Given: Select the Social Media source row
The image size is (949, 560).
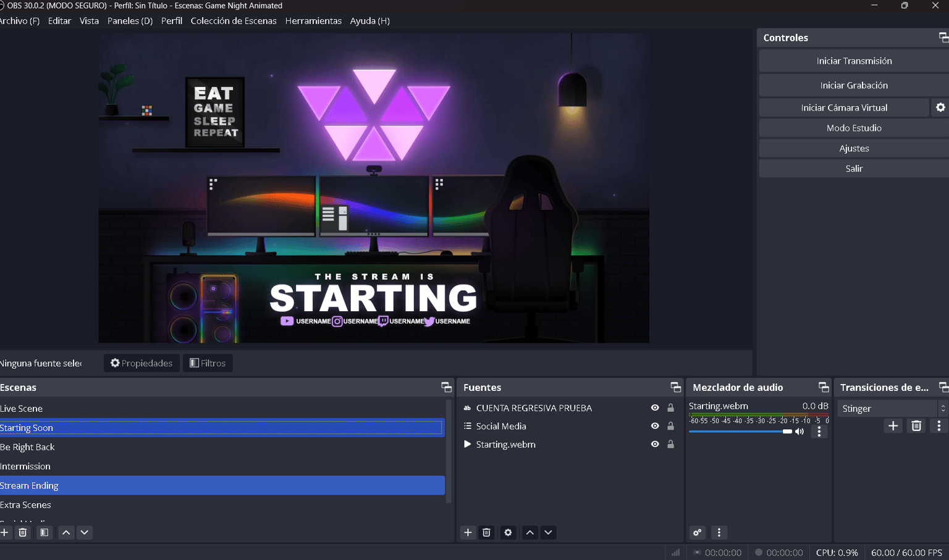Looking at the screenshot, I should tap(570, 426).
